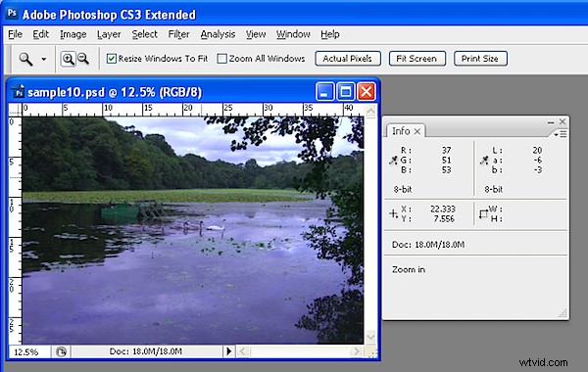Viewport: 588px width, 372px height.
Task: Open the Edit menu
Action: [x=40, y=34]
